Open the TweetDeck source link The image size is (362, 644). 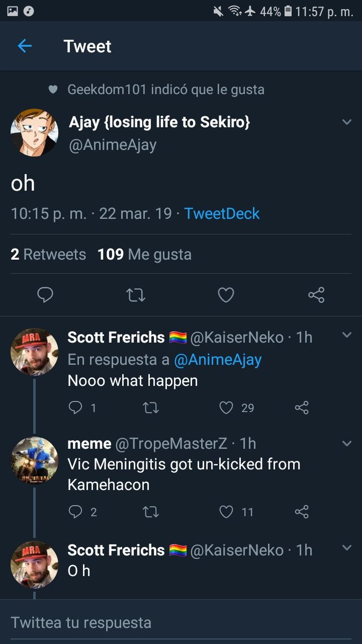click(221, 214)
